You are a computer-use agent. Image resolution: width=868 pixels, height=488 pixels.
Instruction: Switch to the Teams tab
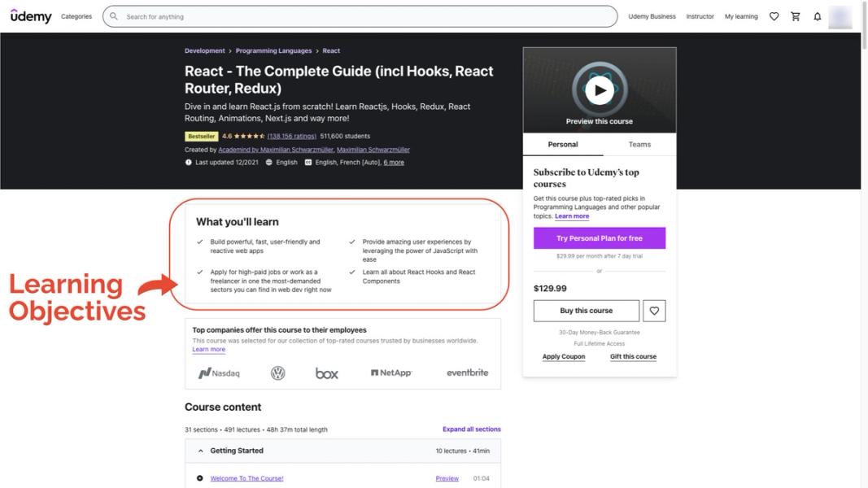click(x=640, y=143)
